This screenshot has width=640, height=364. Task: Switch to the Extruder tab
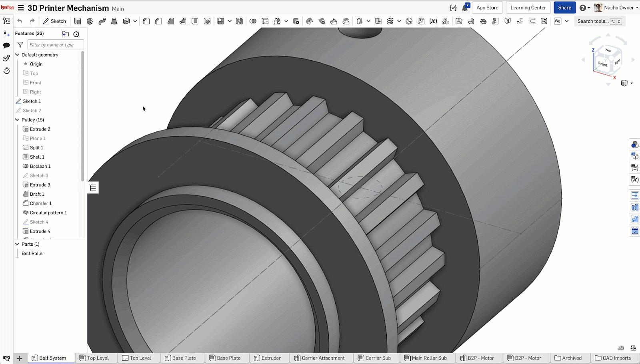tap(267, 358)
